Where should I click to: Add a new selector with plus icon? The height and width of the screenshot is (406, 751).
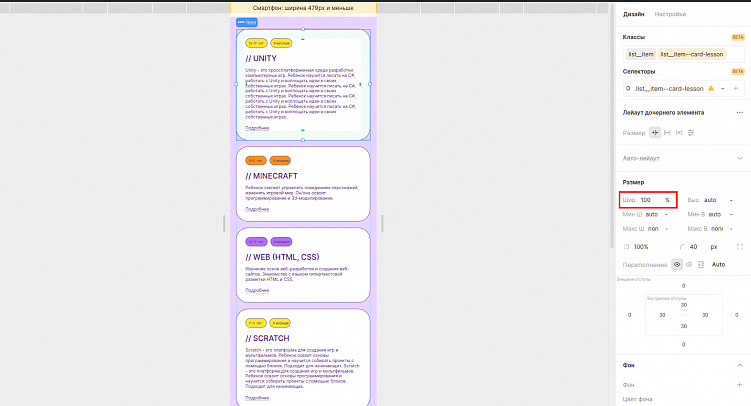point(736,89)
